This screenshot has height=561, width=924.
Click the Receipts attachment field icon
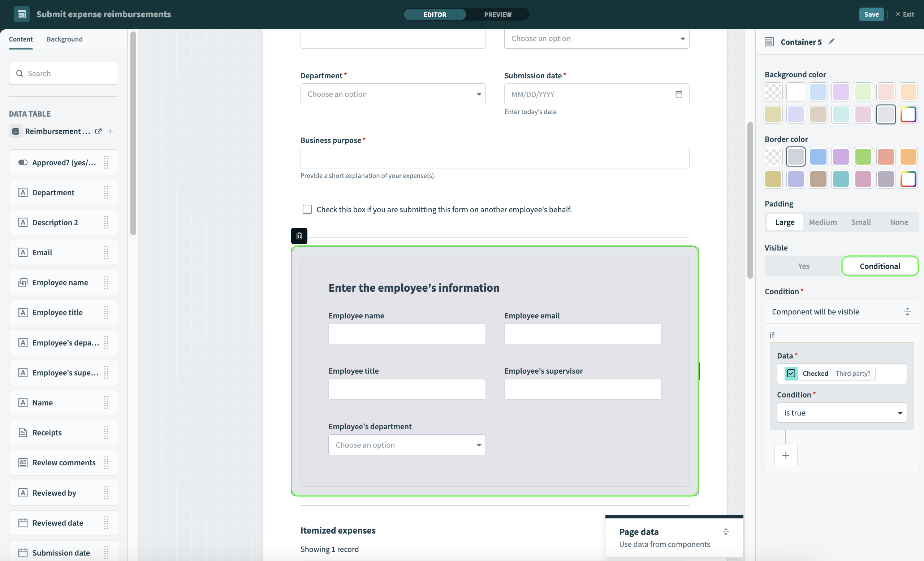tap(23, 432)
